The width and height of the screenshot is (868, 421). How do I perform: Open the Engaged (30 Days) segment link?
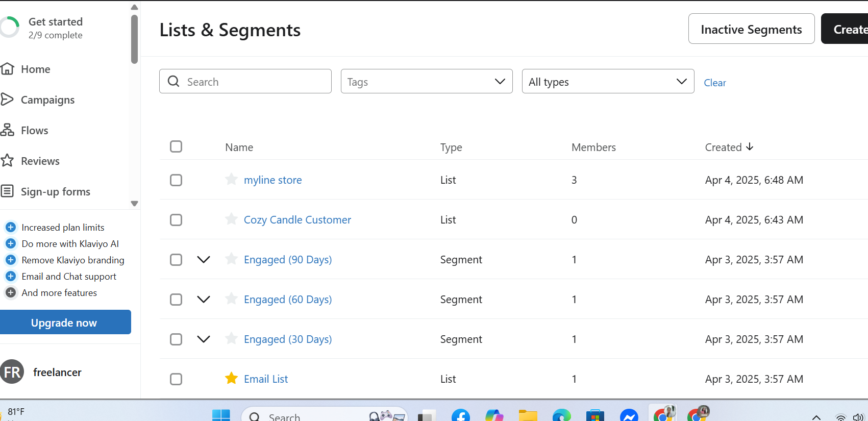(288, 339)
